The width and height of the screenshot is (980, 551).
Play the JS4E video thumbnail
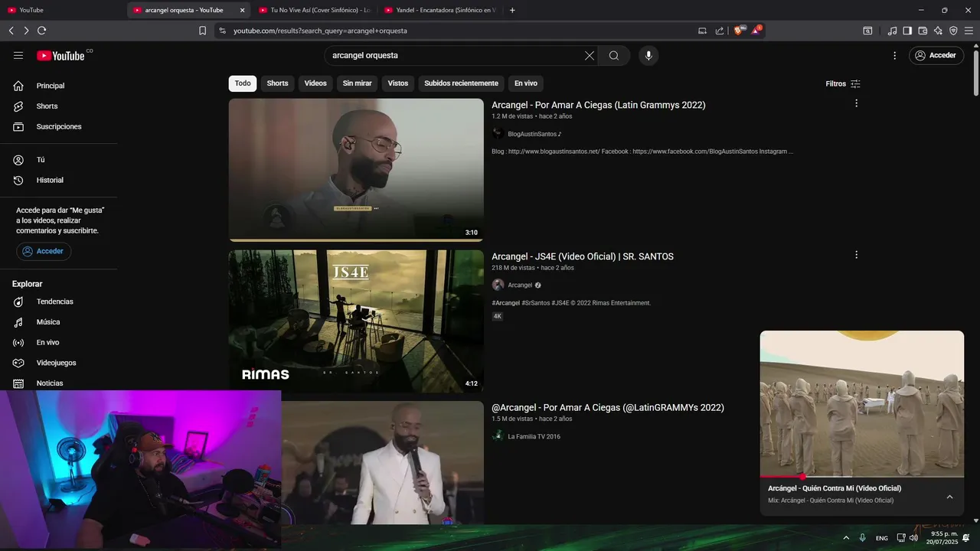(356, 321)
